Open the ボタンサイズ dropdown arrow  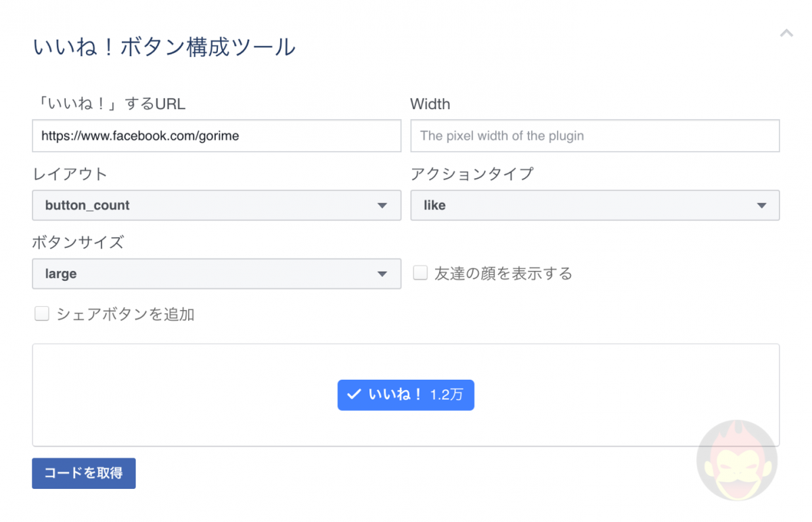(x=382, y=274)
